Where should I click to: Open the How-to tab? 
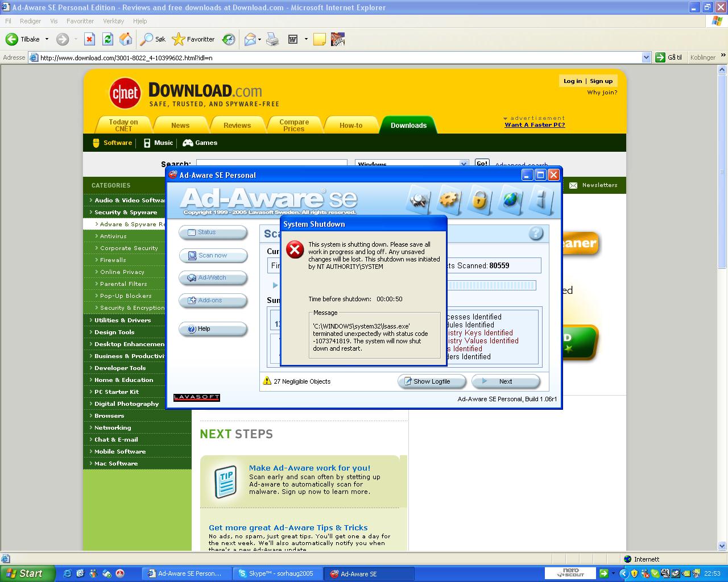(x=351, y=125)
